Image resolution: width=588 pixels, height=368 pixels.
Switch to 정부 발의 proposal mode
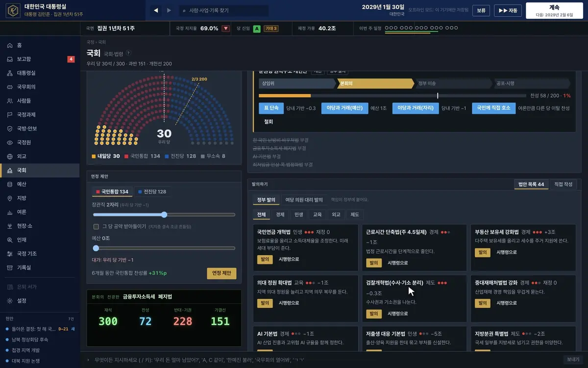point(267,200)
